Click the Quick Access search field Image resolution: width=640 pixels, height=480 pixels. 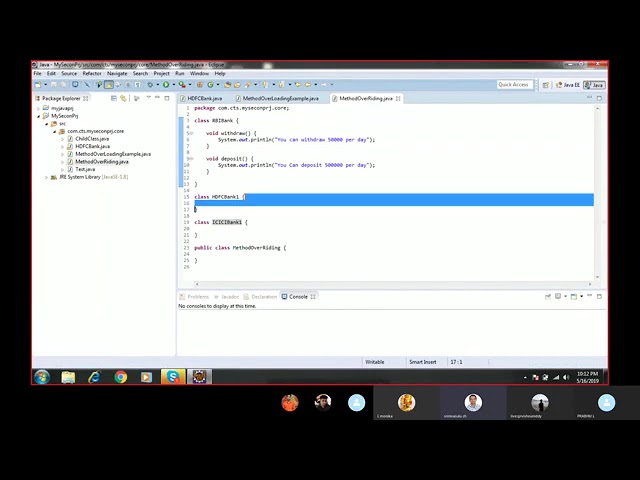point(514,84)
